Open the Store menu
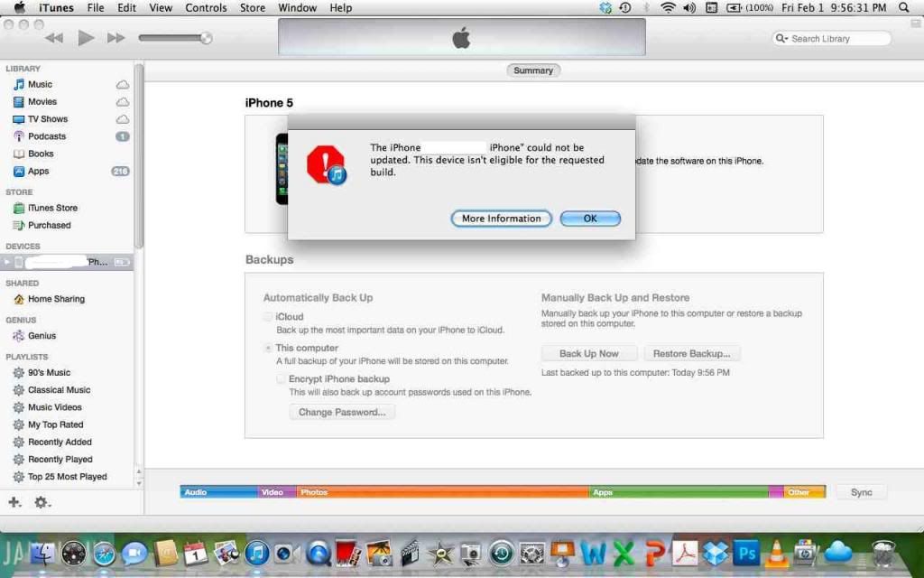924x578 pixels. 253,7
